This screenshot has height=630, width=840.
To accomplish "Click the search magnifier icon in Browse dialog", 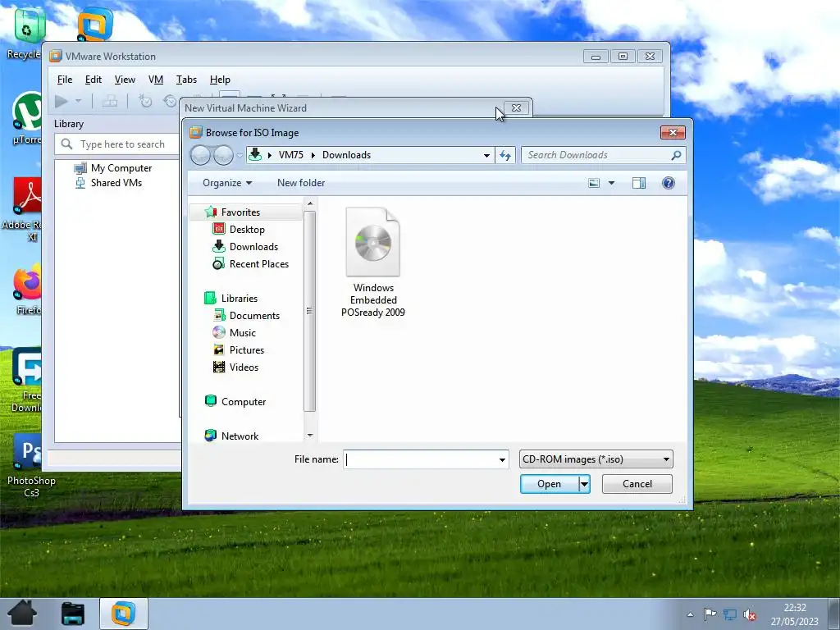I will coord(676,155).
